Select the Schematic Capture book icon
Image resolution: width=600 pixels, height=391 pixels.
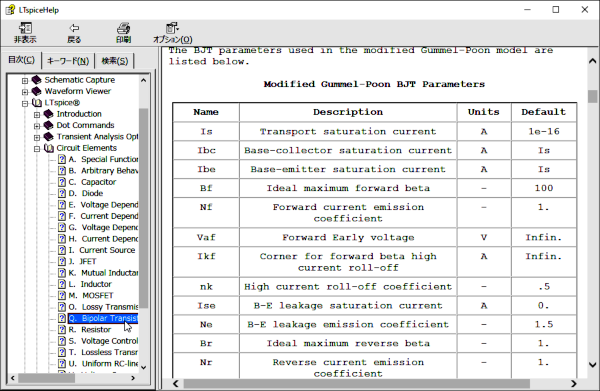(36, 80)
